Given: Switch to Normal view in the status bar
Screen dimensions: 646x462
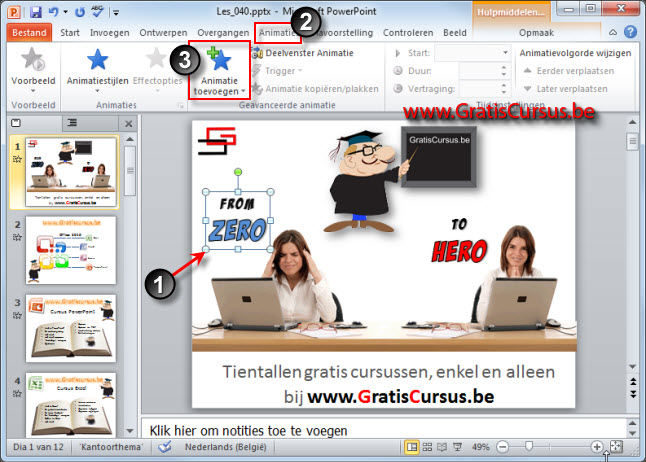Looking at the screenshot, I should 412,447.
